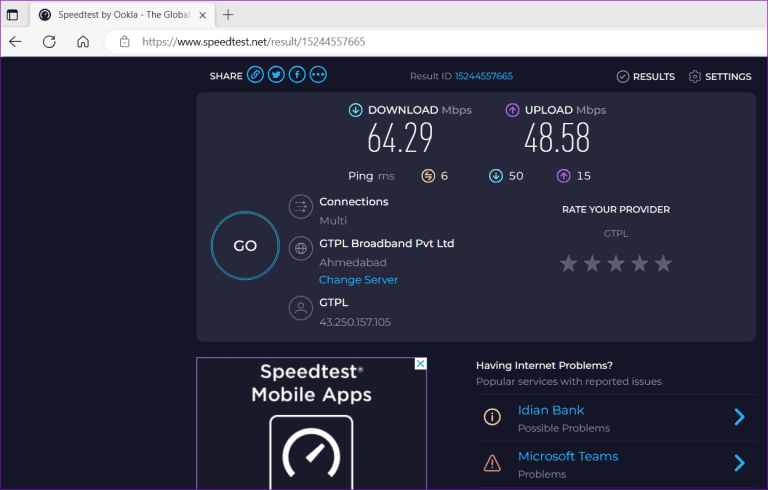Image resolution: width=768 pixels, height=490 pixels.
Task: Share result on Facebook
Action: coord(297,75)
